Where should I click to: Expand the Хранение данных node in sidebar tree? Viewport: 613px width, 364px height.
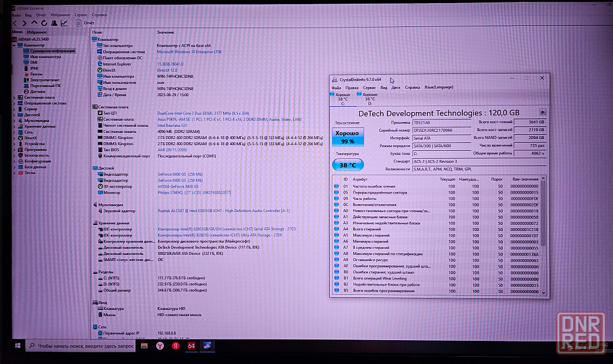pyautogui.click(x=14, y=126)
